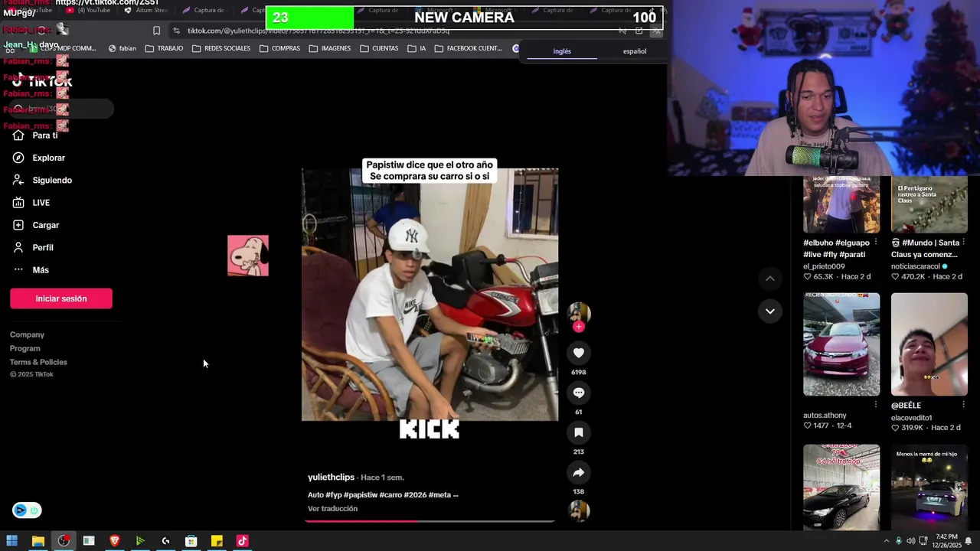Open the Company footer link
The width and height of the screenshot is (980, 551).
point(27,334)
